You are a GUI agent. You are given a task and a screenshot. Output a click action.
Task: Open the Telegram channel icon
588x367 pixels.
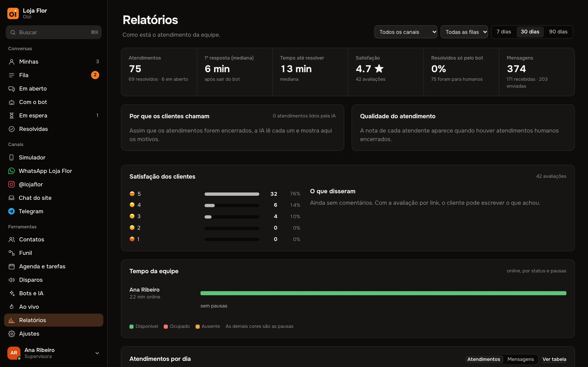11,211
